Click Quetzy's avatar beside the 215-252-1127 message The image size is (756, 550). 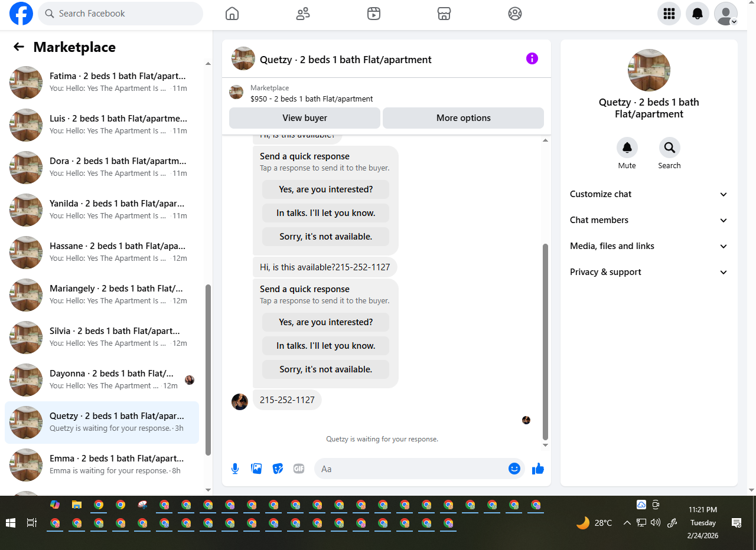[x=240, y=402]
